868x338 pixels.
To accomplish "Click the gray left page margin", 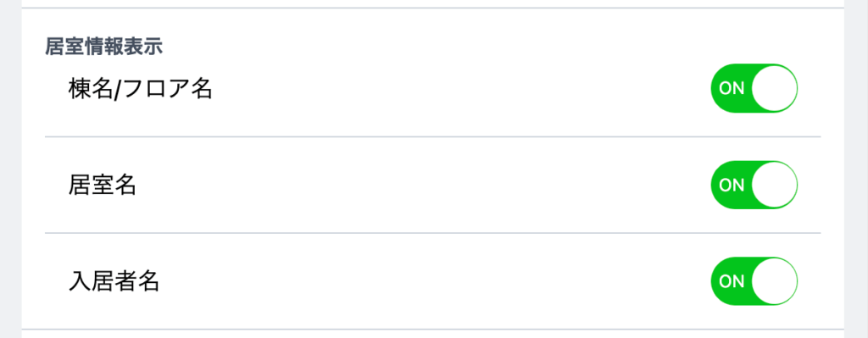I will click(x=10, y=169).
